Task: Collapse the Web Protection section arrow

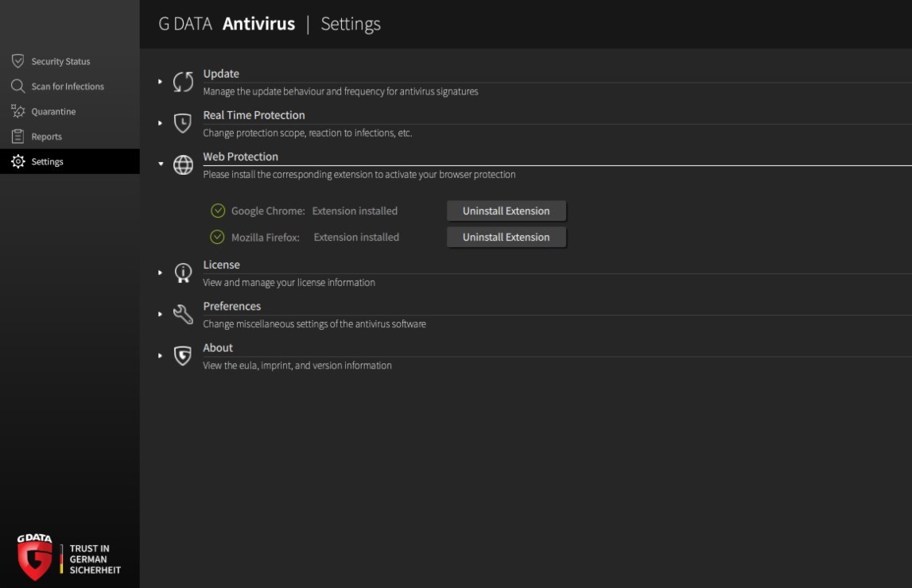Action: tap(161, 164)
